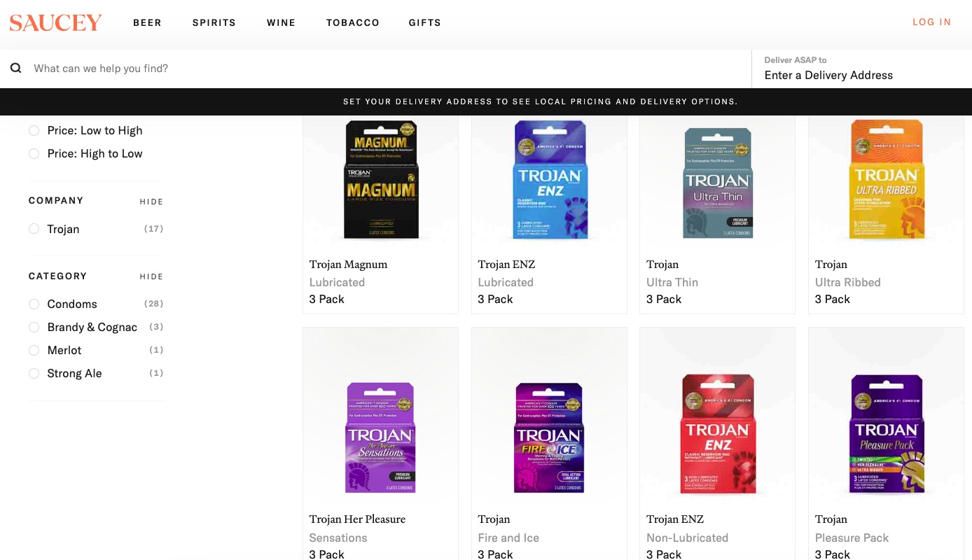Hide the Company filter section
Viewport: 972px width, 560px height.
tap(151, 202)
